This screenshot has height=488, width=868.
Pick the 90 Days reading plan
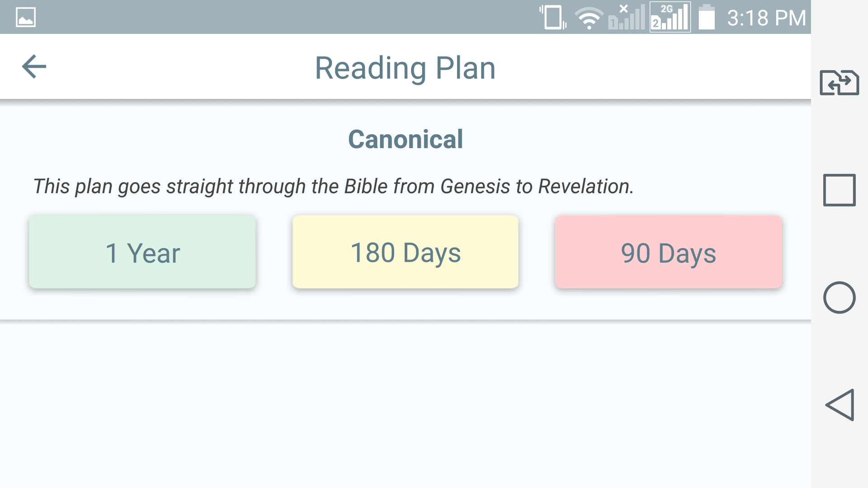[668, 252]
